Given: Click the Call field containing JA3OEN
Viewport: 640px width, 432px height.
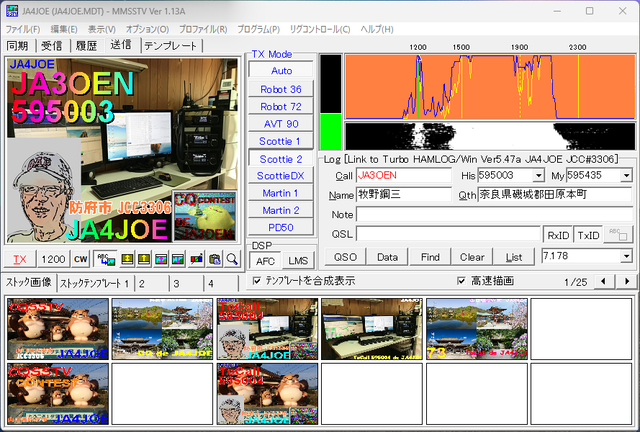Looking at the screenshot, I should [404, 176].
